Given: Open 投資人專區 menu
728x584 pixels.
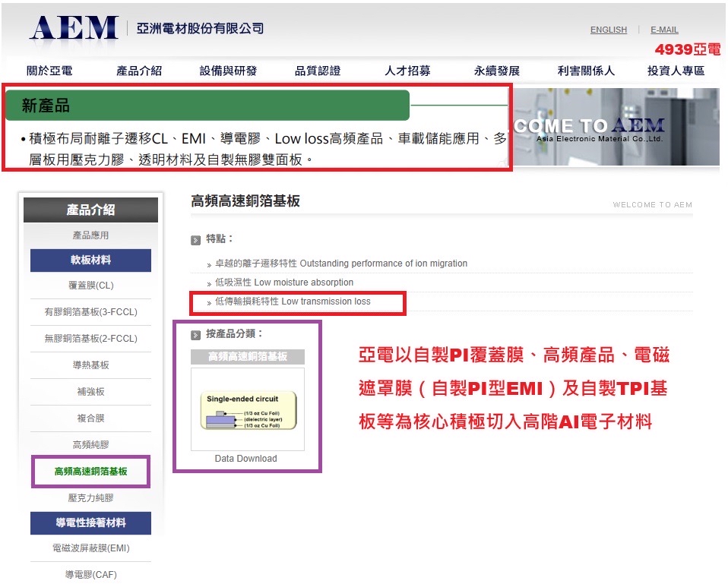Looking at the screenshot, I should coord(676,71).
